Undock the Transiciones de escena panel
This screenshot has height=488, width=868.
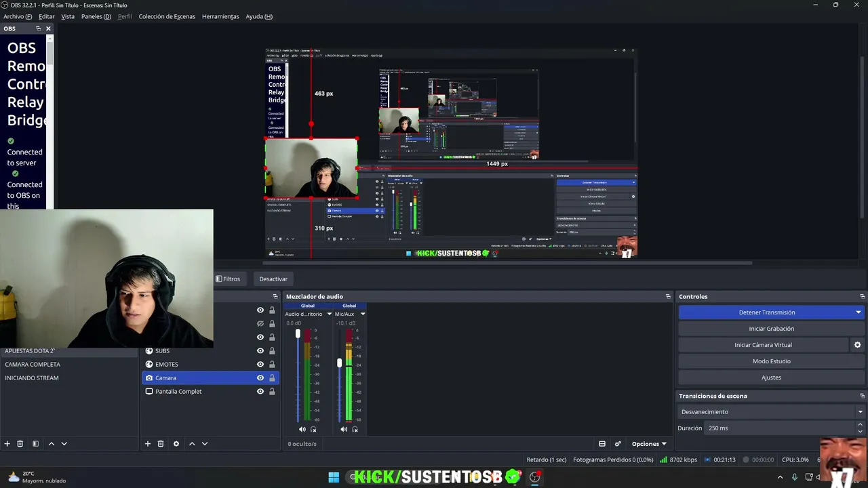863,396
